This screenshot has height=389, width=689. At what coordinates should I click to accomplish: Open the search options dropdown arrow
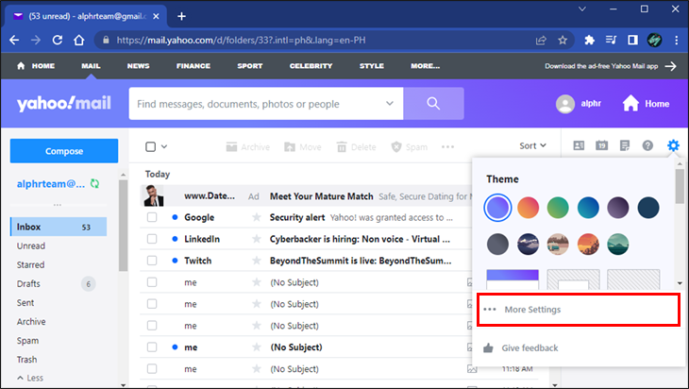(x=389, y=104)
